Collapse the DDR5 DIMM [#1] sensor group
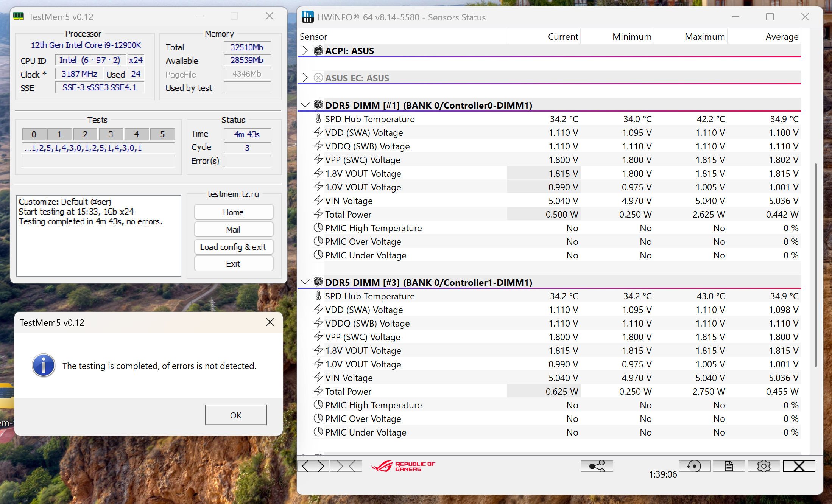 305,105
